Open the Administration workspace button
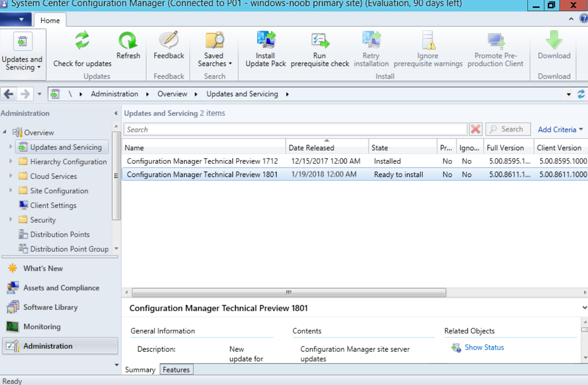Image resolution: width=588 pixels, height=385 pixels. point(60,346)
